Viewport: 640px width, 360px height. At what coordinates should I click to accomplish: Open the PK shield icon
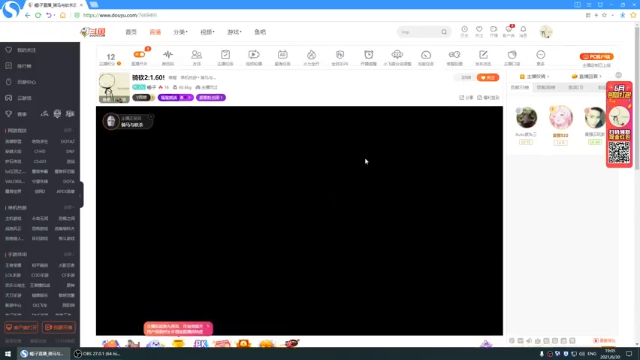coord(340,54)
